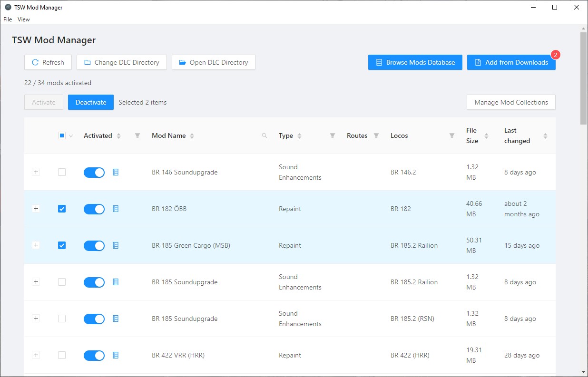The image size is (588, 377).
Task: Click the Routes column filter icon
Action: [x=376, y=136]
